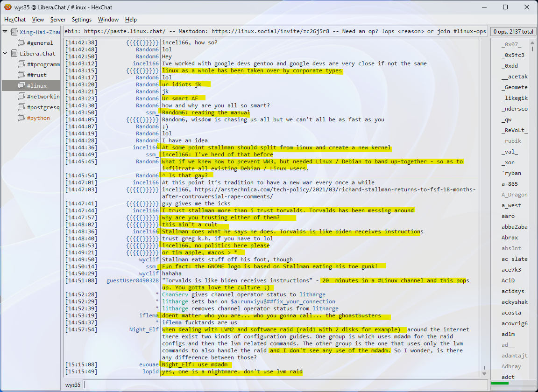Click the HexChat app icon in title bar
Viewport: 538px width, 392px height.
coord(7,7)
